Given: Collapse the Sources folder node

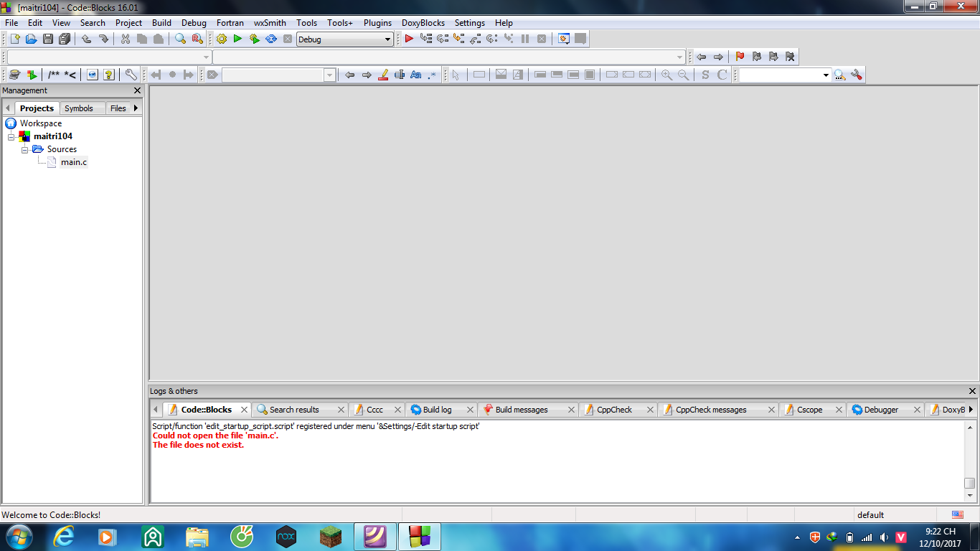Looking at the screenshot, I should coord(24,149).
